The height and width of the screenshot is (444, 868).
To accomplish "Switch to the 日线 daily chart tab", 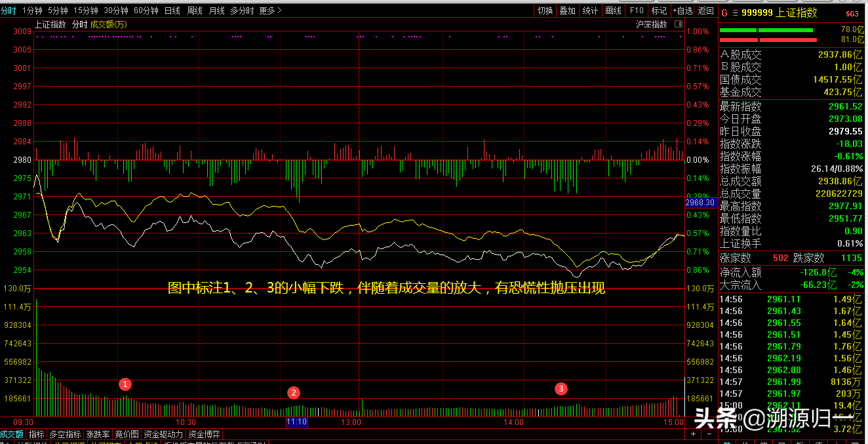I will (x=172, y=10).
